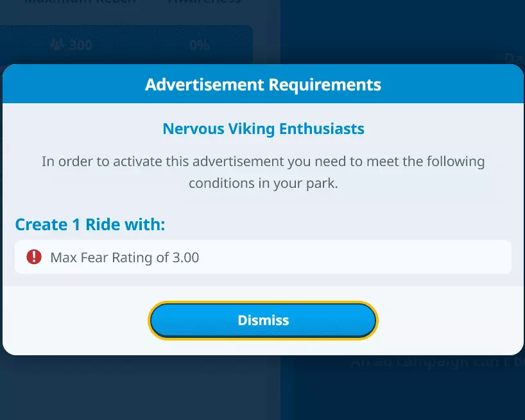The image size is (525, 420).
Task: Click the '3.00' fear rating value
Action: (186, 258)
